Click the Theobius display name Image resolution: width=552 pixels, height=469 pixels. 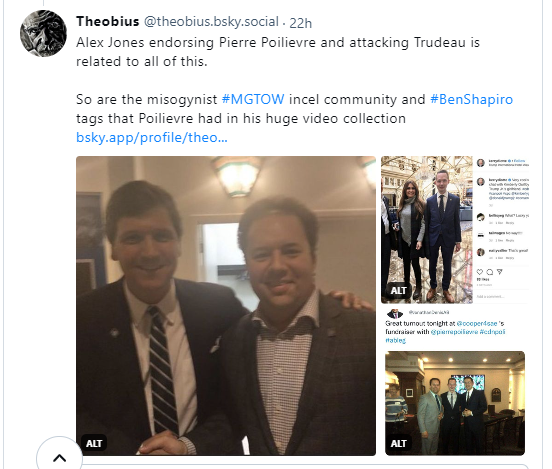pos(108,22)
